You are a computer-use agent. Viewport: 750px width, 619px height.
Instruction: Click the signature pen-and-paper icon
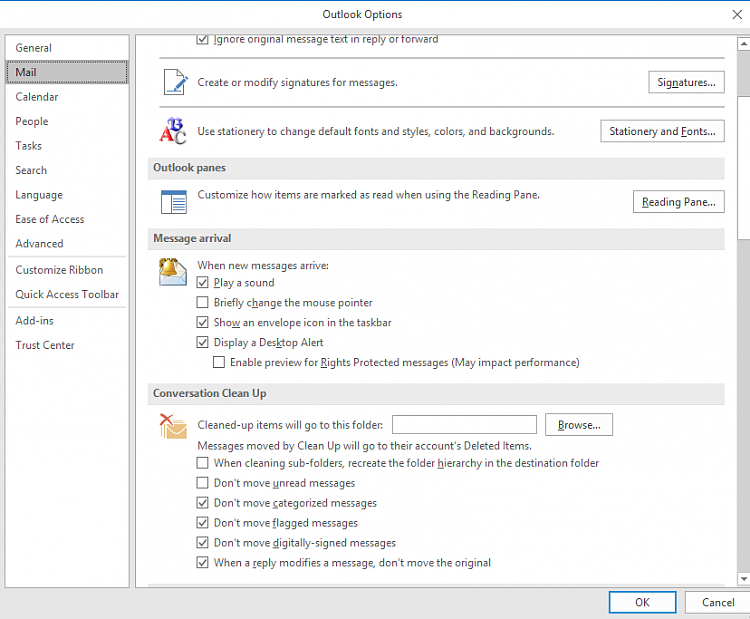(x=175, y=82)
